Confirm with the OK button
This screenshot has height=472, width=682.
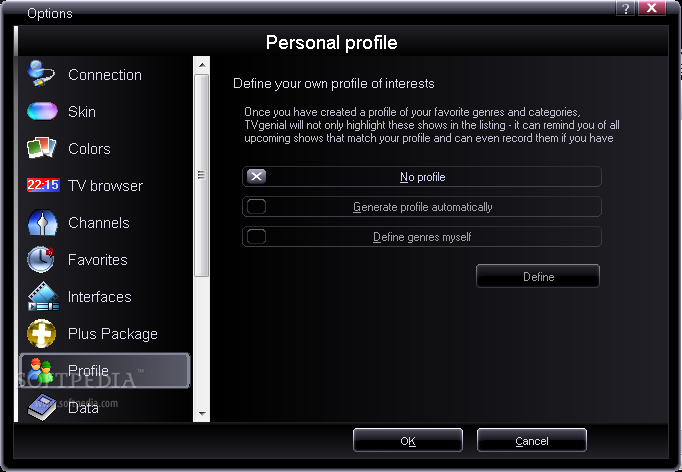click(408, 440)
